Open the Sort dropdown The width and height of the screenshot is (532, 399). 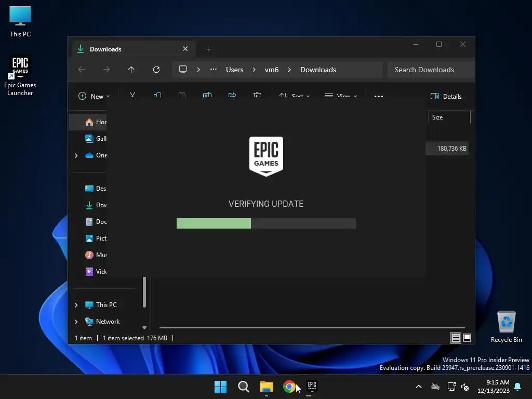(295, 96)
